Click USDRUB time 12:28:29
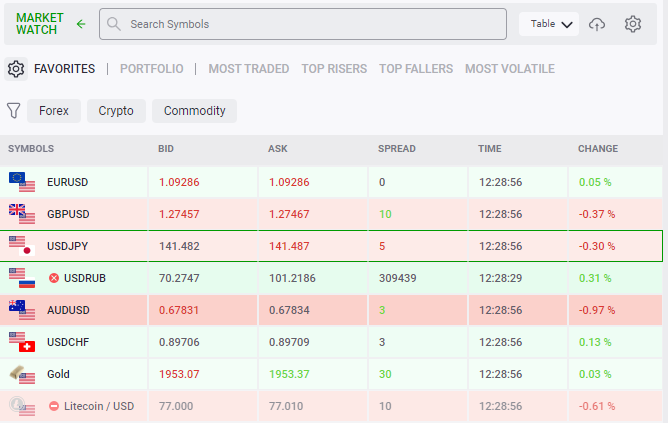Viewport: 668px width, 423px height. point(501,278)
